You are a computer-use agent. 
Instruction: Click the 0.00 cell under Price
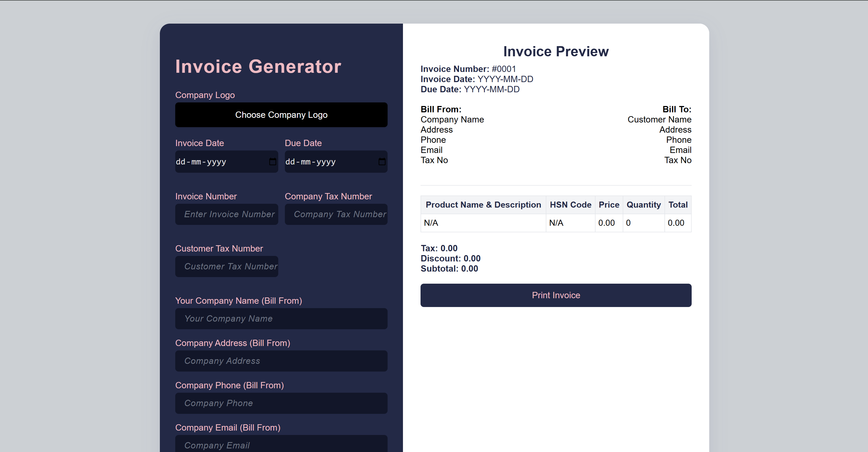point(609,223)
